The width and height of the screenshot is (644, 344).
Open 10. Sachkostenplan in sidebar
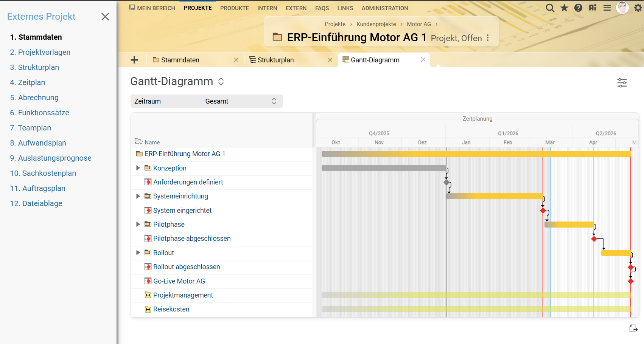[43, 173]
